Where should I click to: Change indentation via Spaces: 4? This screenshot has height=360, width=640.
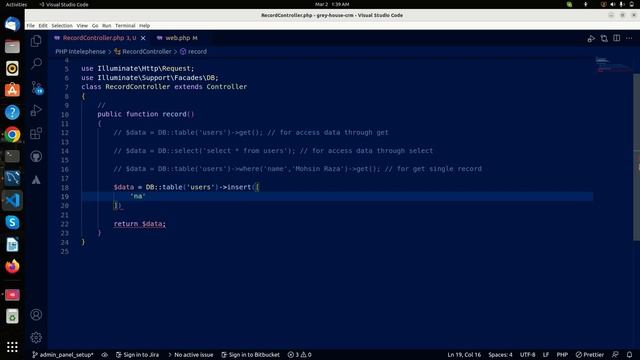pos(500,355)
